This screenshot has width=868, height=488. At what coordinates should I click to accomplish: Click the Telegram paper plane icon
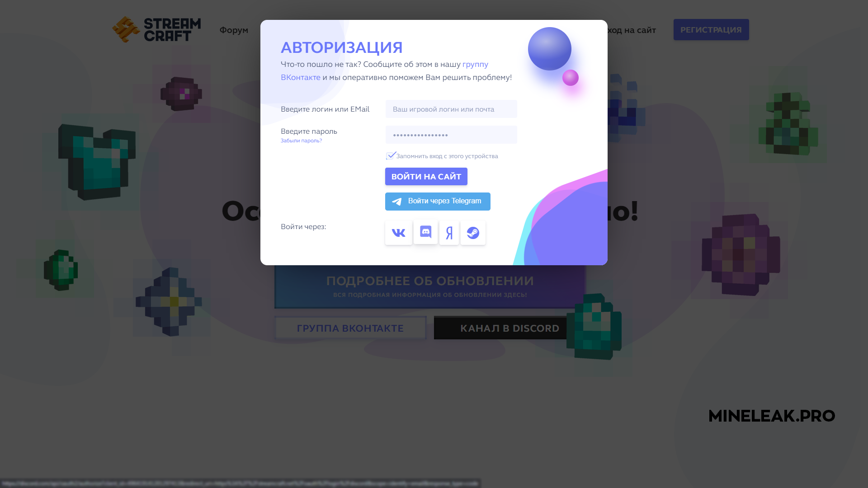click(x=396, y=202)
